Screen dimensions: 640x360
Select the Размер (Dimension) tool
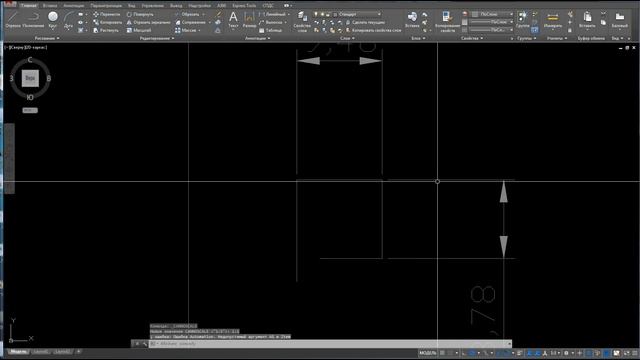[249, 20]
